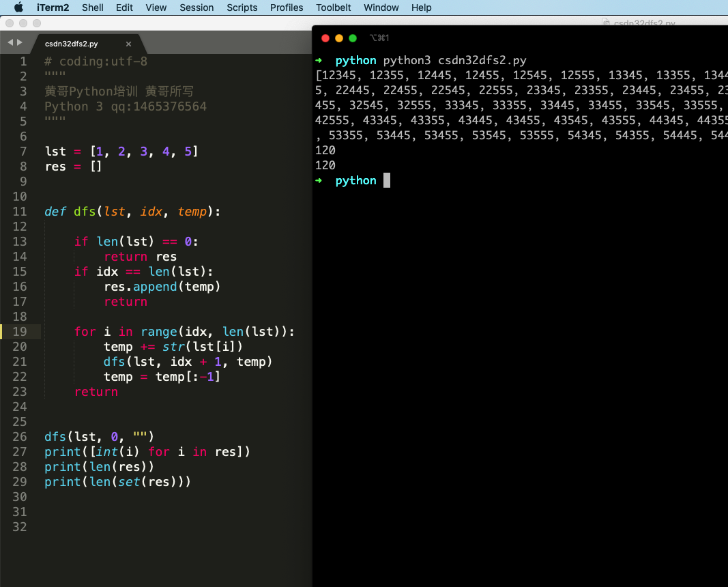This screenshot has height=587, width=728.
Task: Click the first '120' output in terminal
Action: (x=325, y=150)
